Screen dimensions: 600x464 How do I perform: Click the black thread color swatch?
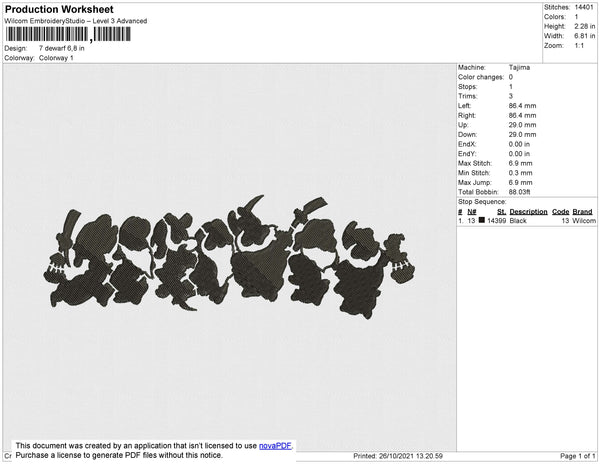click(482, 220)
